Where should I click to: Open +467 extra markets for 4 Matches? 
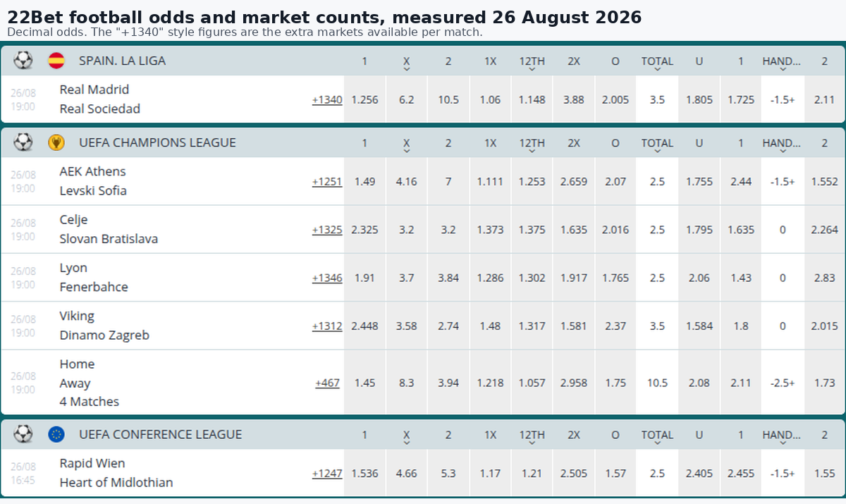(327, 383)
